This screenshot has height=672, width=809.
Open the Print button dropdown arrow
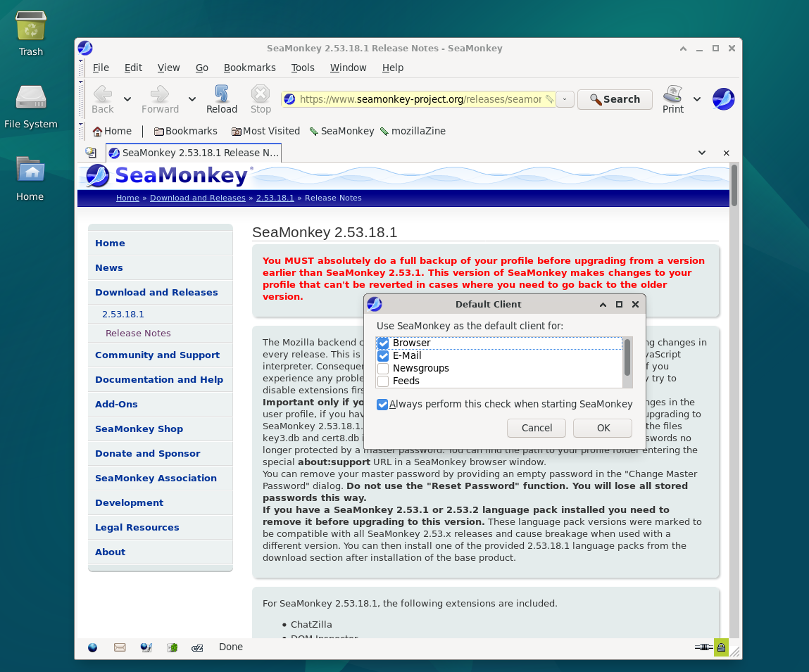(696, 99)
